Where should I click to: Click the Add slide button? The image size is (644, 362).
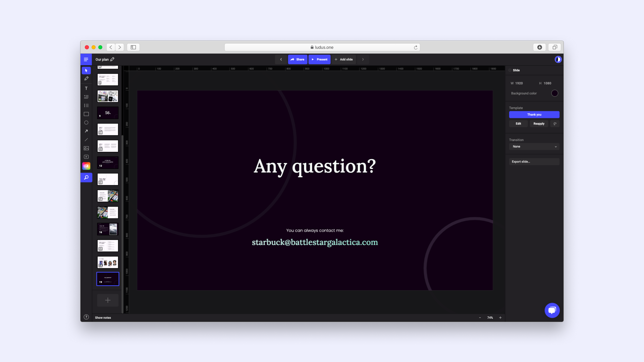click(x=344, y=59)
